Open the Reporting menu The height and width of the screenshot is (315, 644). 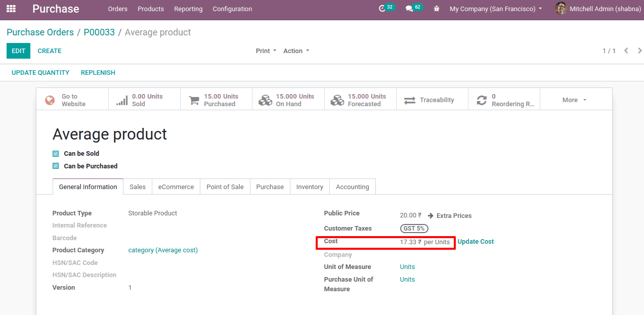188,9
